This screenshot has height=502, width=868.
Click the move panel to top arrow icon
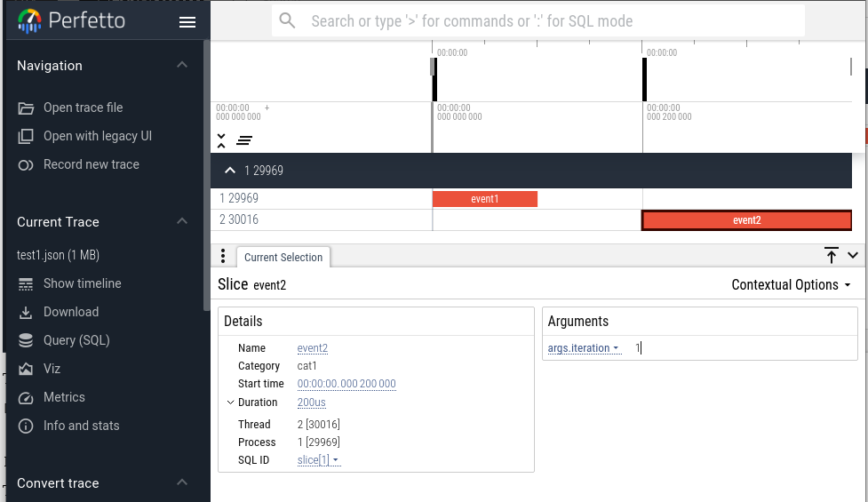(x=831, y=255)
